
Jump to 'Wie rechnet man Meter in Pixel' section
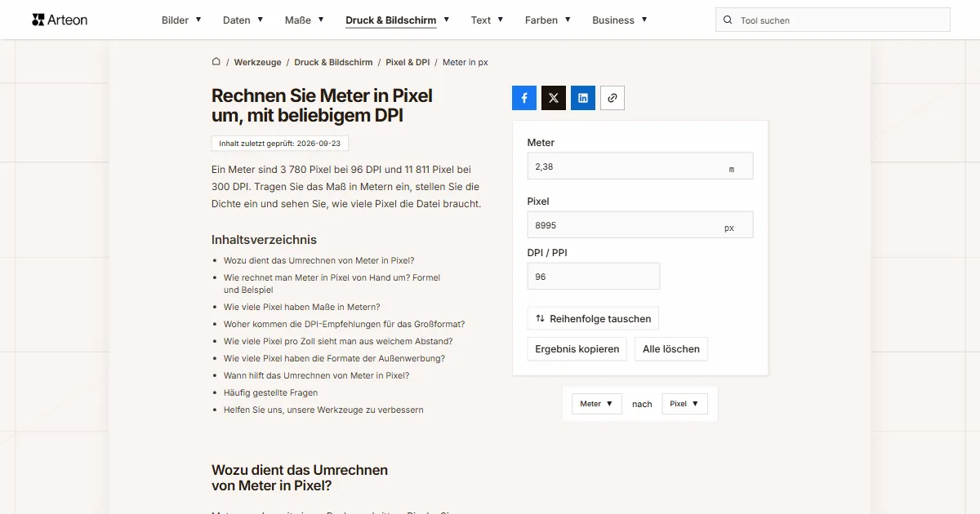pyautogui.click(x=332, y=283)
